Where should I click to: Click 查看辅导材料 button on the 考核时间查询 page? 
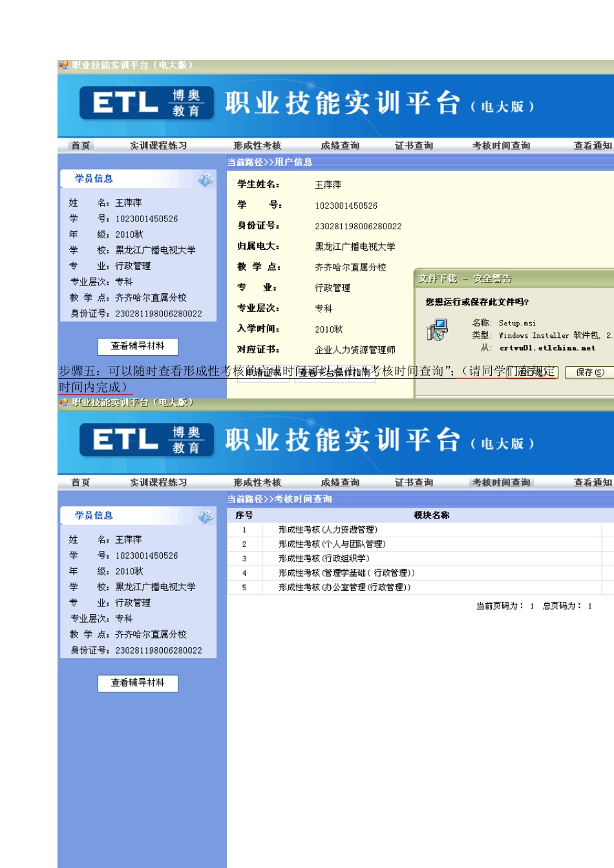[x=138, y=683]
